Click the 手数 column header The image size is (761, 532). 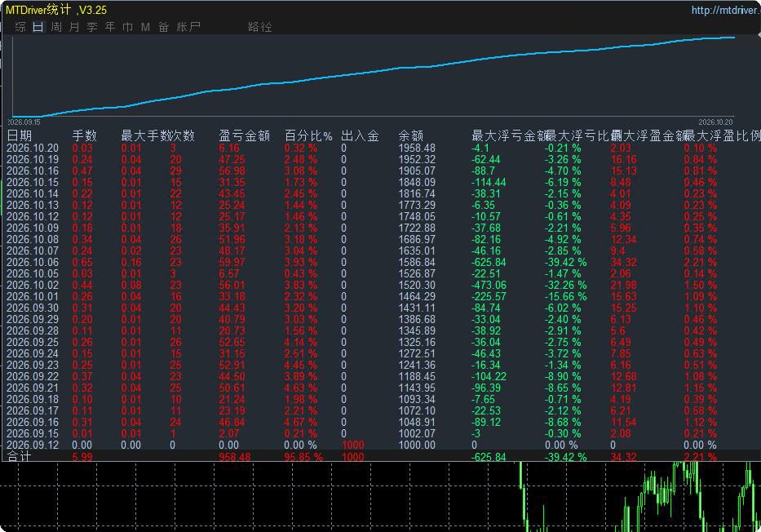[x=85, y=135]
